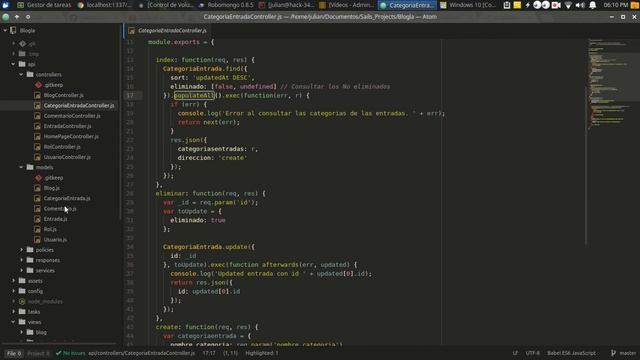Screen dimensions: 640x360
Task: Click the EntradaController.js file icon
Action: pos(38,126)
